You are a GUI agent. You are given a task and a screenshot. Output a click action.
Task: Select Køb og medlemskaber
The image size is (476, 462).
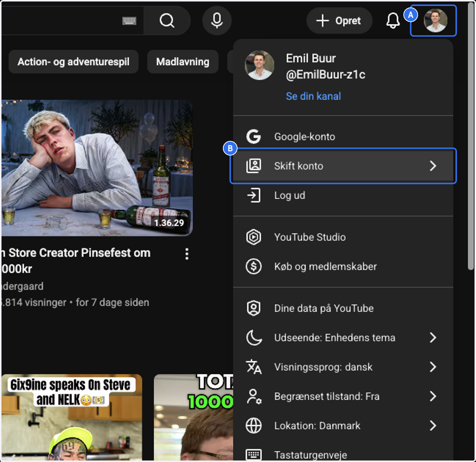pyautogui.click(x=343, y=266)
